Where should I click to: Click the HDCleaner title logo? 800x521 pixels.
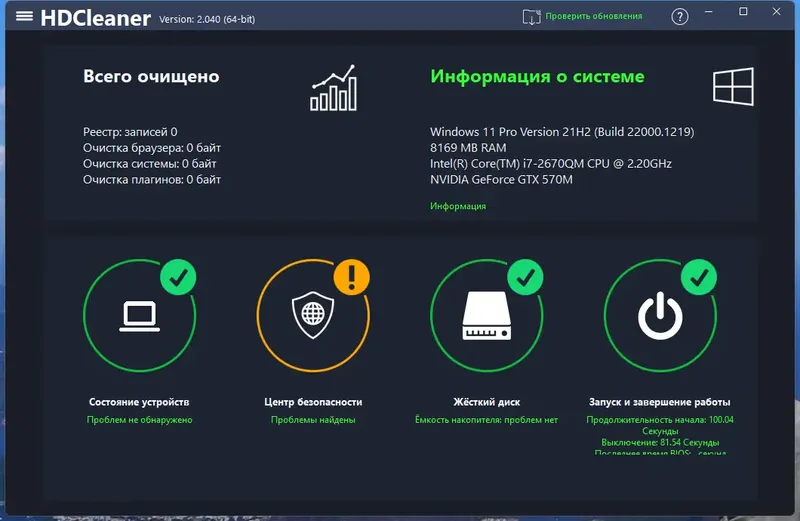tap(95, 18)
